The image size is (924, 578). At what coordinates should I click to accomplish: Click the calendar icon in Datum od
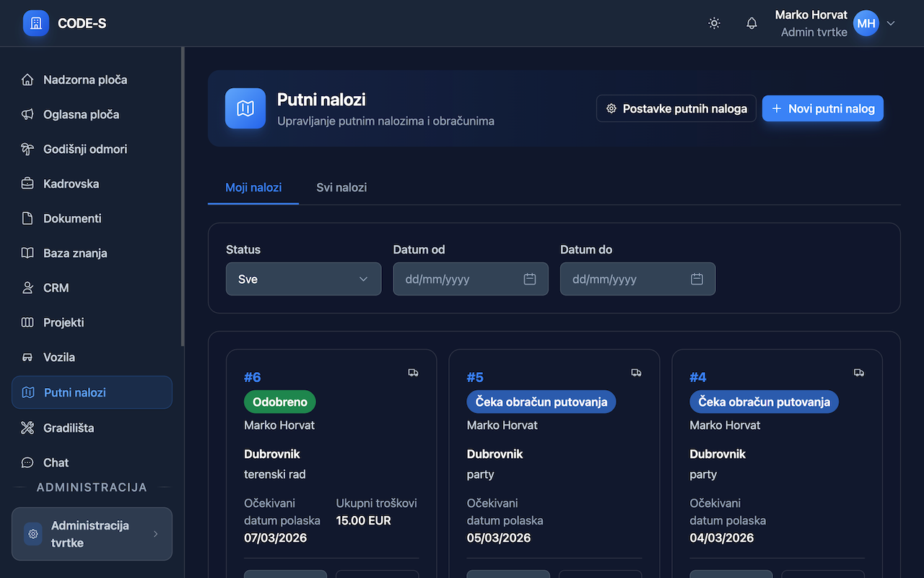(530, 279)
